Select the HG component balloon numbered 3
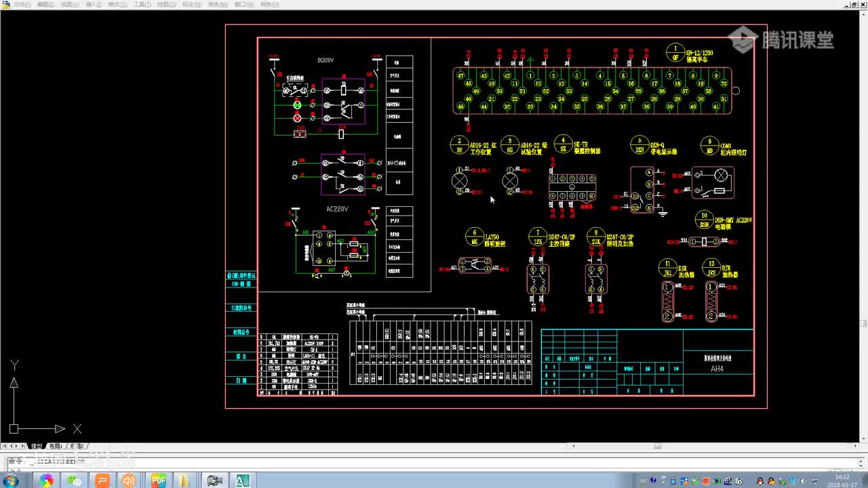 pyautogui.click(x=509, y=145)
